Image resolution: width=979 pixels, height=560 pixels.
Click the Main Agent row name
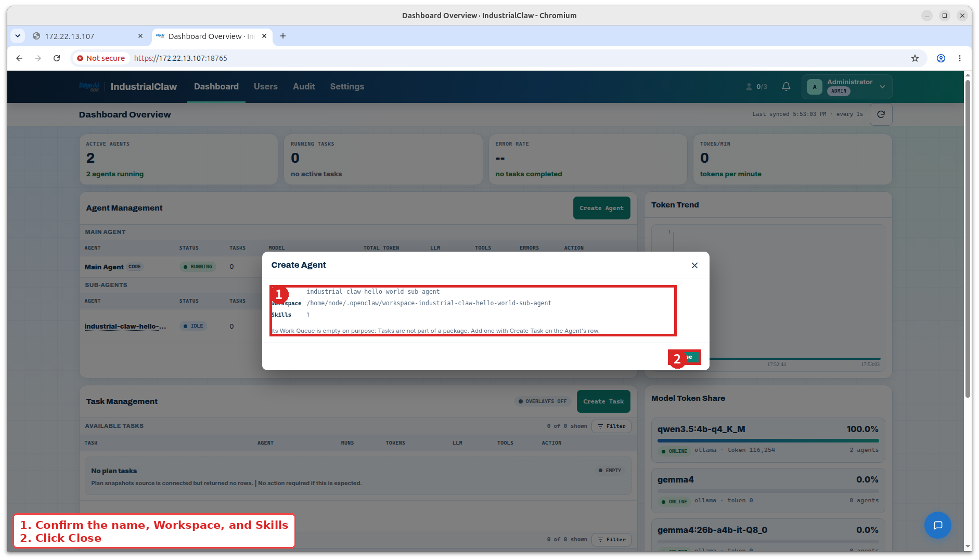click(x=104, y=267)
